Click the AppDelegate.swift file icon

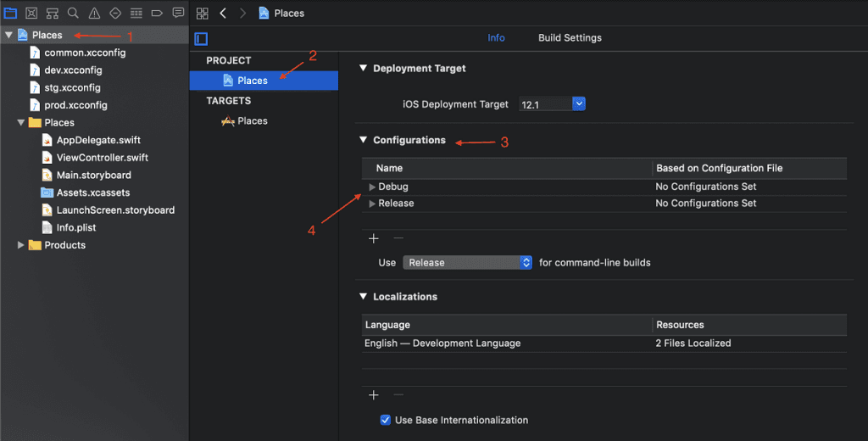[47, 140]
